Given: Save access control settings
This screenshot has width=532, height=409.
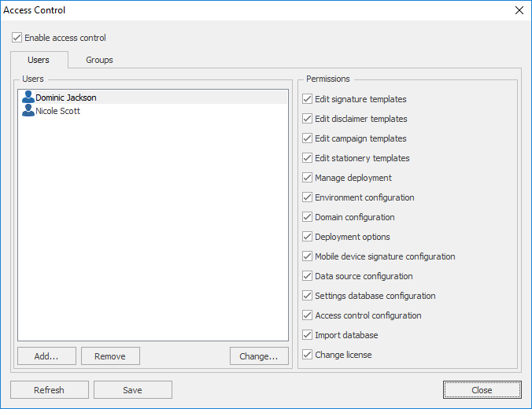Looking at the screenshot, I should (133, 390).
